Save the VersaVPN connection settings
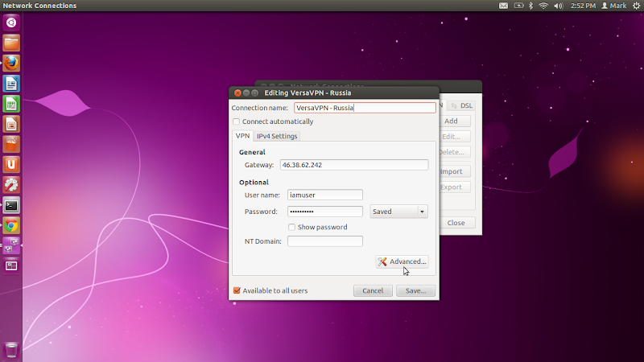This screenshot has width=644, height=362. click(415, 290)
